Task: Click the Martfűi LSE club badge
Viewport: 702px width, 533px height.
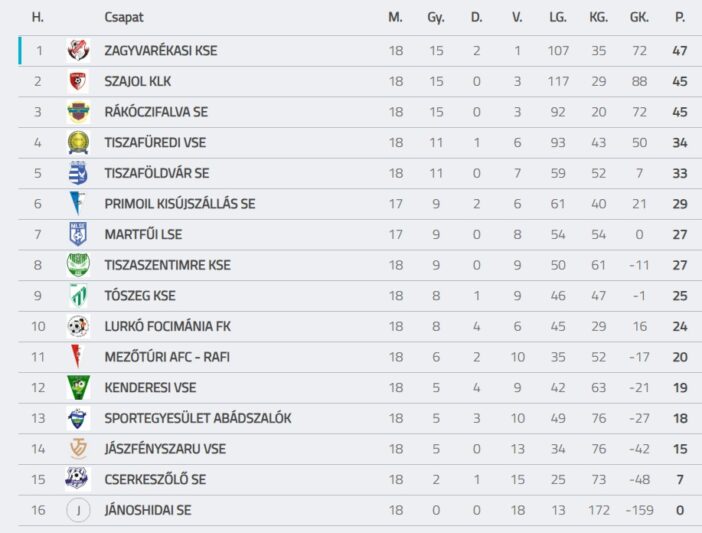Action: 77,235
